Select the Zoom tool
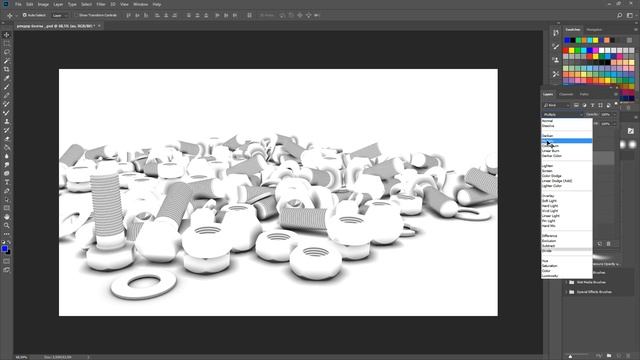640x360 pixels. tap(7, 225)
